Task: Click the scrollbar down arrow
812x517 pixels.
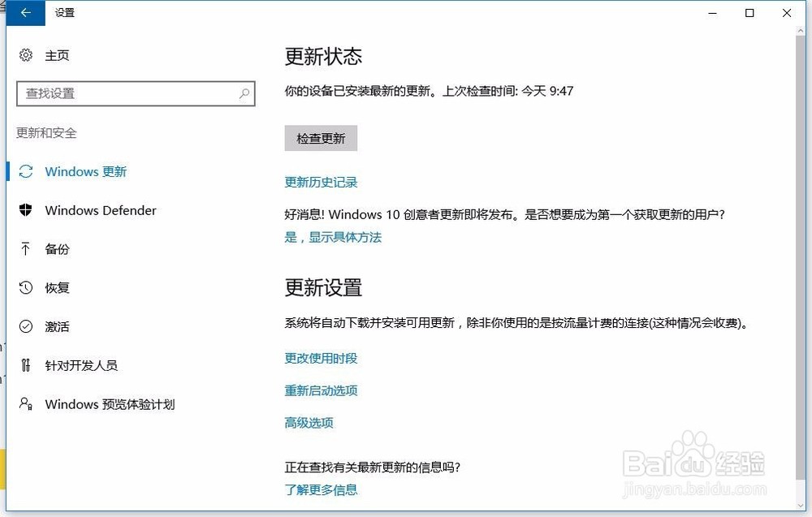Action: click(800, 505)
